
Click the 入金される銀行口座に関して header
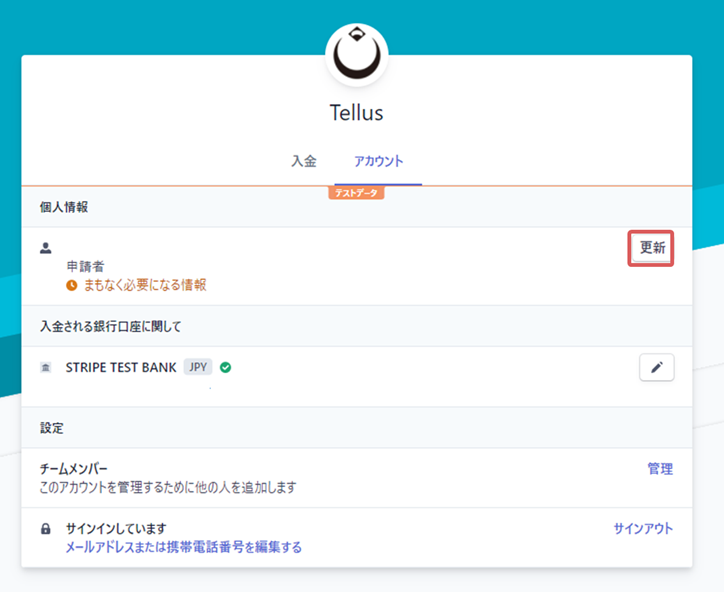tap(110, 326)
